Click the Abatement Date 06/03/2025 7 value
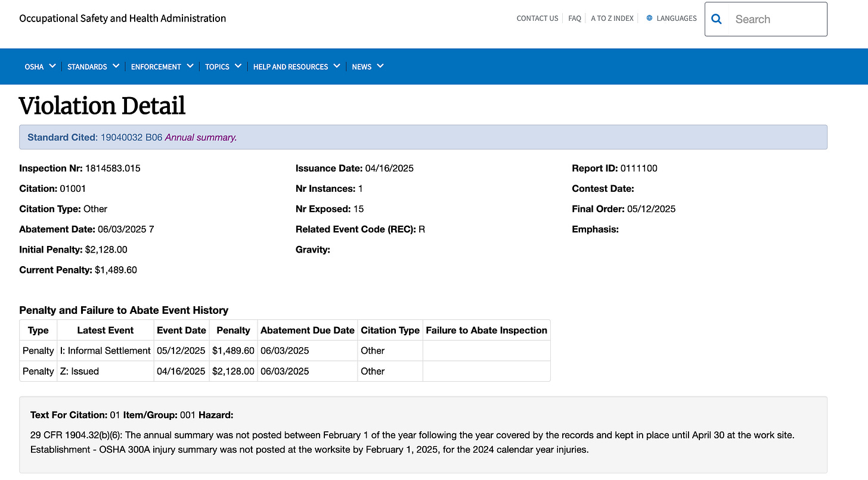868x480 pixels. 126,229
